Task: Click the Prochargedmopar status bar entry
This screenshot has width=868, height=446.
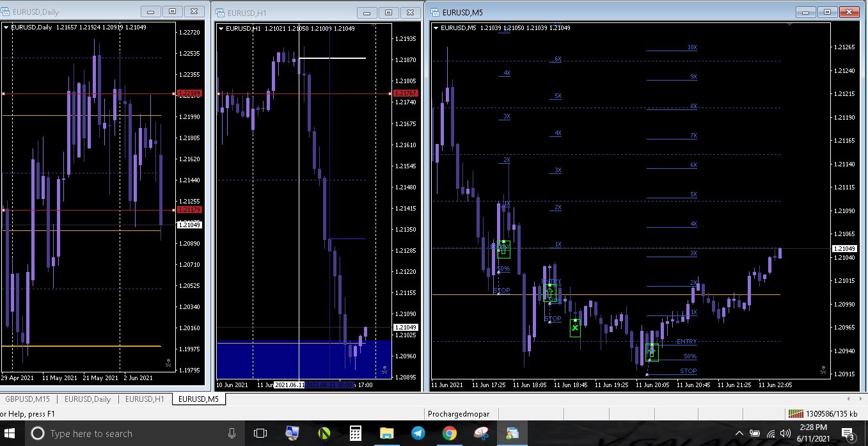Action: [x=459, y=413]
